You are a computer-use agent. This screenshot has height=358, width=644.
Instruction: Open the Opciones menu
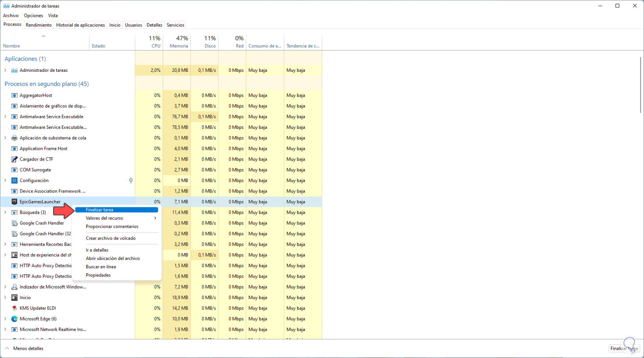pos(34,16)
